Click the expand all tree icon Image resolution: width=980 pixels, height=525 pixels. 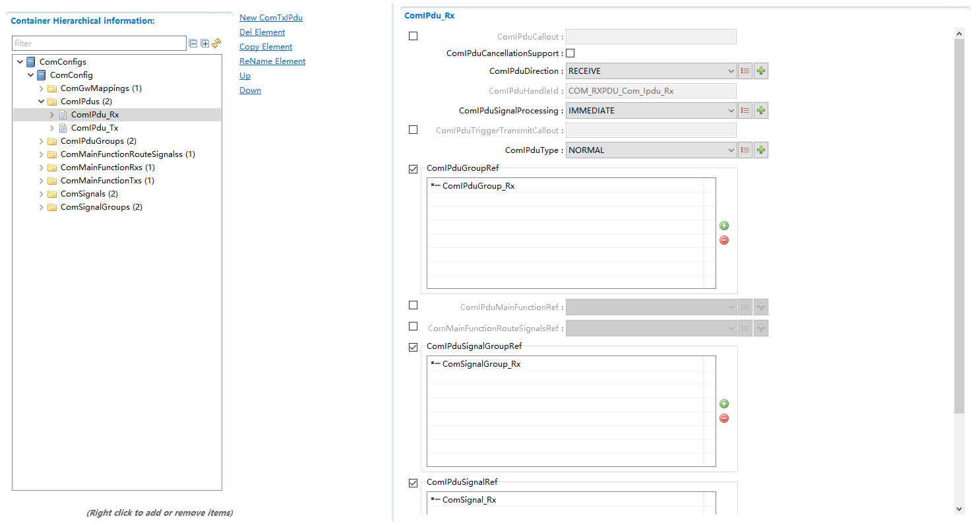coord(205,44)
